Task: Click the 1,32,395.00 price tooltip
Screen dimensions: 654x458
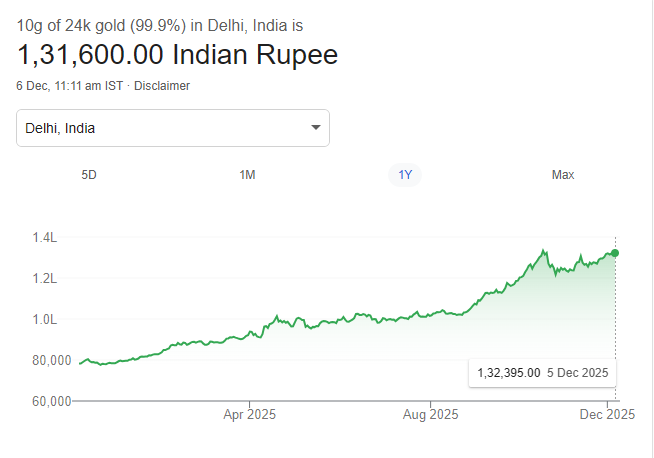Action: coord(542,373)
